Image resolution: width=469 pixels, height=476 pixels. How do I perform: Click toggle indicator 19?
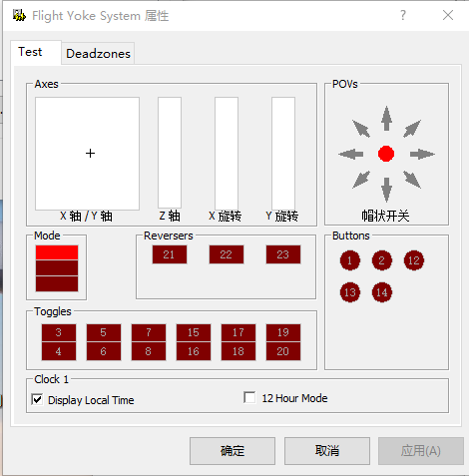pos(283,332)
